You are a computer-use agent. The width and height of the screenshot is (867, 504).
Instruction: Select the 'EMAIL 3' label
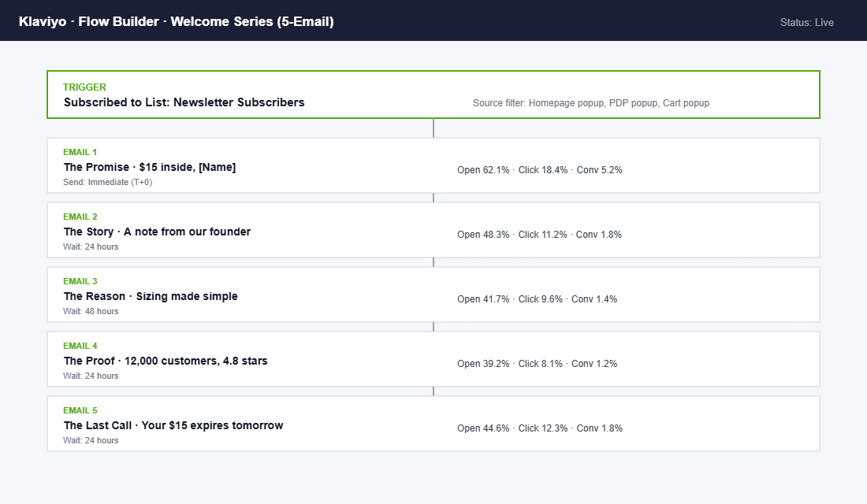(x=80, y=281)
